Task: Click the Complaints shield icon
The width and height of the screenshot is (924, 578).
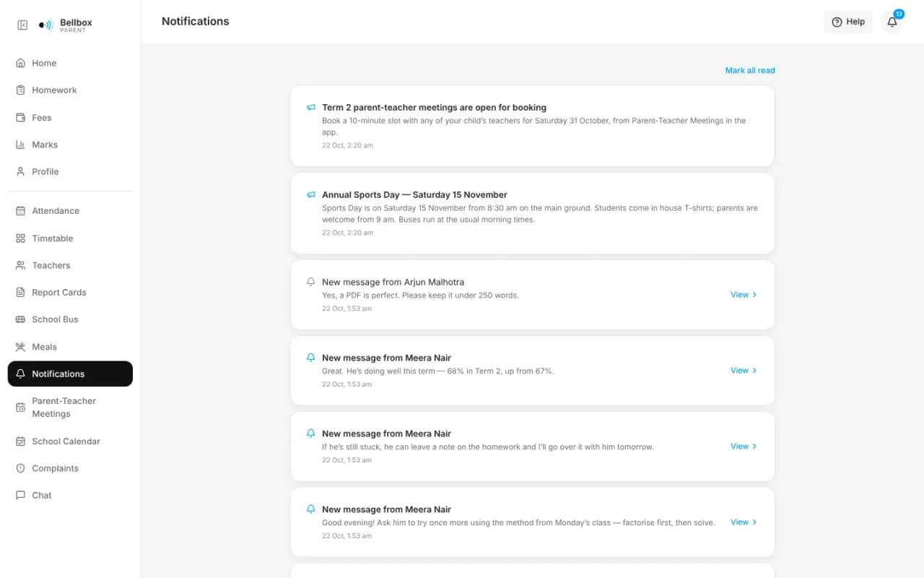Action: [x=20, y=468]
